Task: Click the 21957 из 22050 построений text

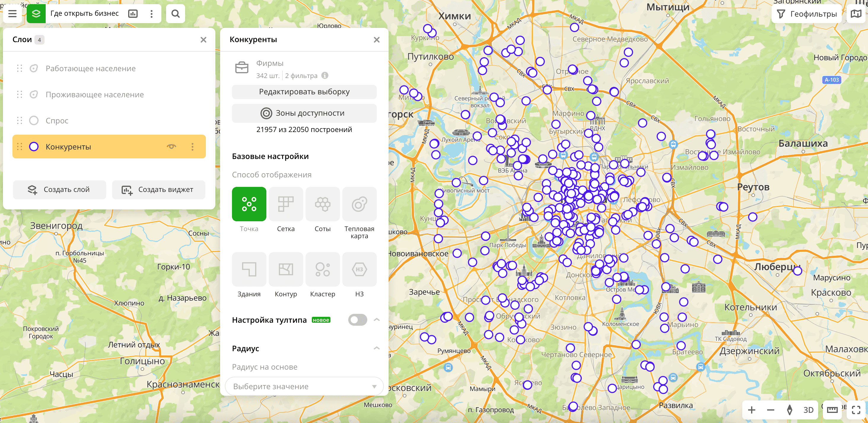Action: click(x=304, y=129)
